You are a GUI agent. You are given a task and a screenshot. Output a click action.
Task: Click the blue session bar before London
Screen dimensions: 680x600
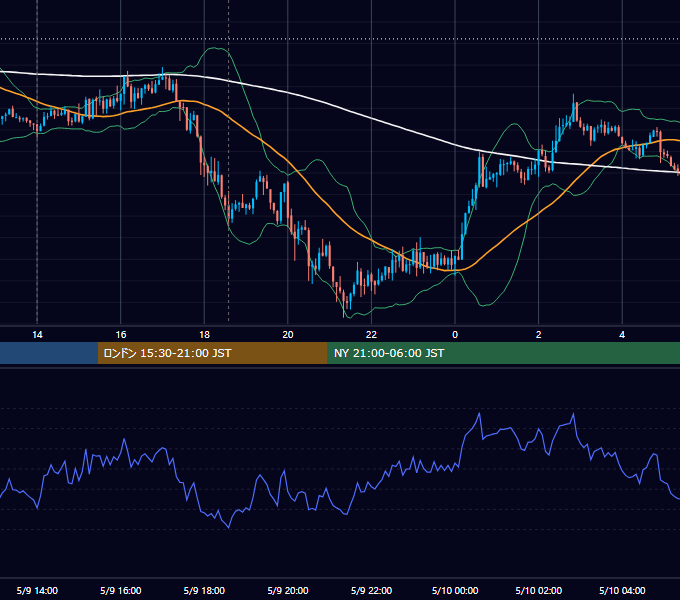49,353
